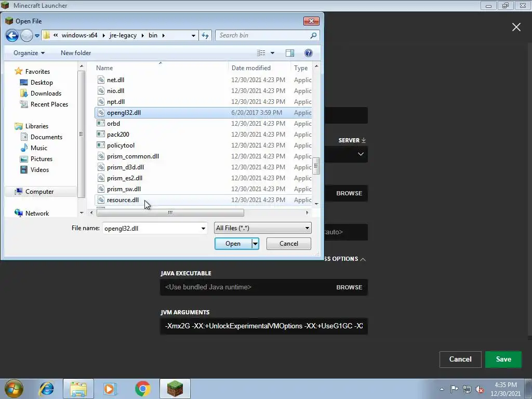Change the file view icon
532x399 pixels.
261,53
